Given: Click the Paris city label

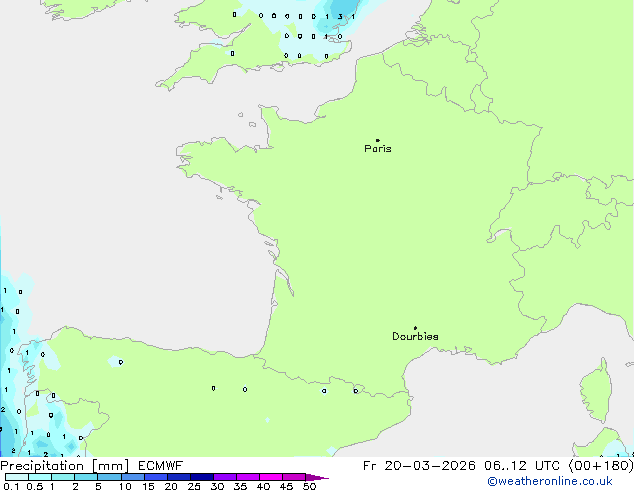Looking at the screenshot, I should [x=378, y=149].
